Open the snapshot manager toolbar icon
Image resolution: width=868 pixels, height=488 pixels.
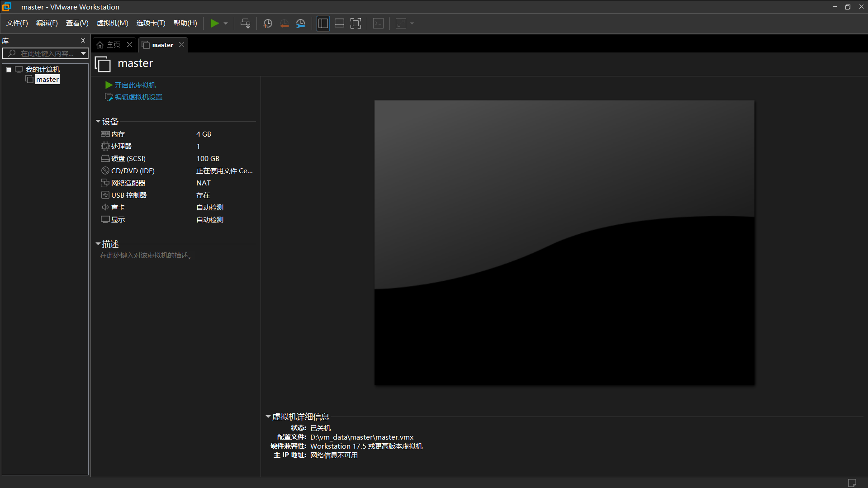tap(301, 24)
